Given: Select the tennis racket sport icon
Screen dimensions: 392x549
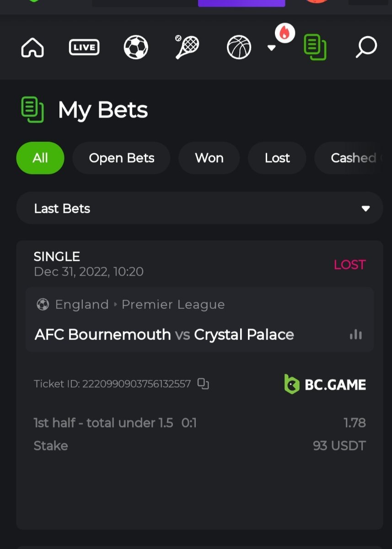Looking at the screenshot, I should point(188,48).
